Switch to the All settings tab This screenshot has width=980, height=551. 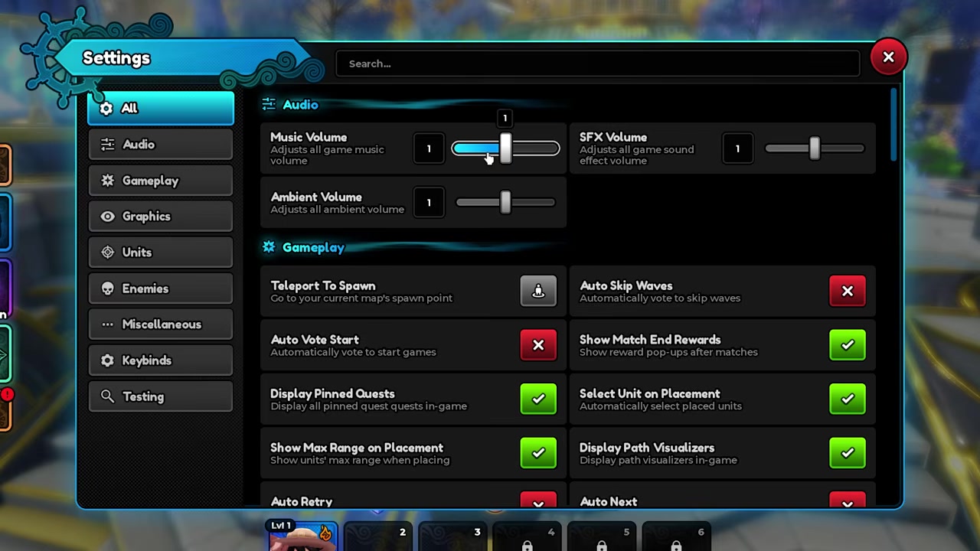coord(161,108)
